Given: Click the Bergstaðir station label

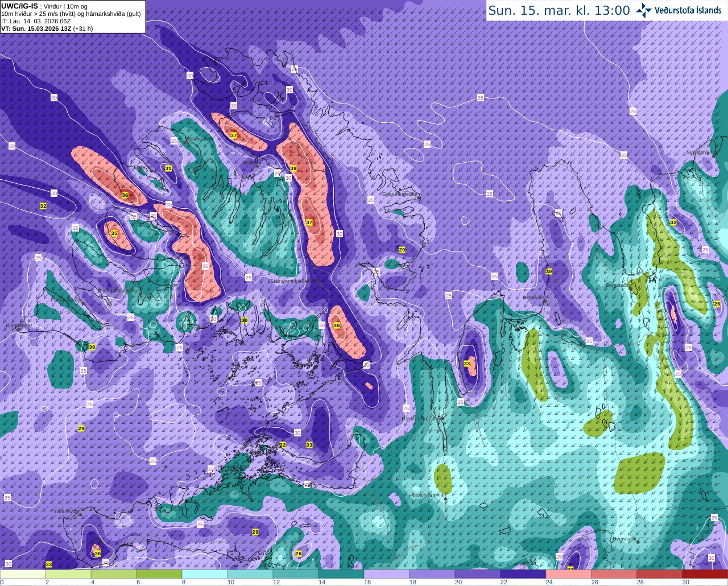Looking at the screenshot, I should pos(617,285).
